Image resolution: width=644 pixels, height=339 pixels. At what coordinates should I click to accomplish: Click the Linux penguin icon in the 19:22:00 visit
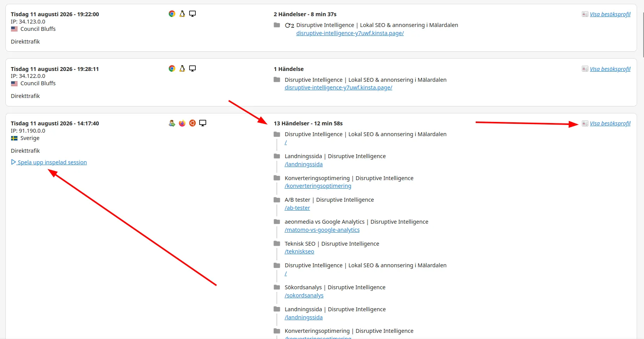(x=182, y=14)
